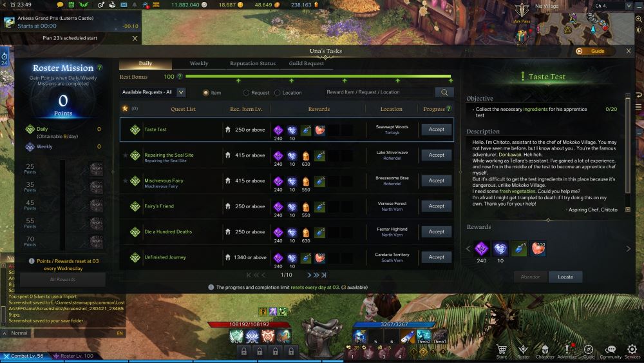Click the search magnifier icon
Viewport: 644px width, 363px height.
[444, 92]
